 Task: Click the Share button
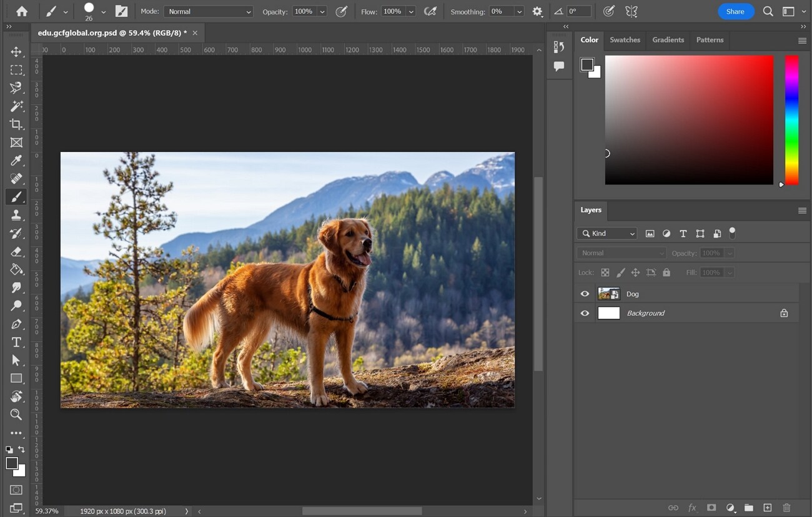(736, 11)
